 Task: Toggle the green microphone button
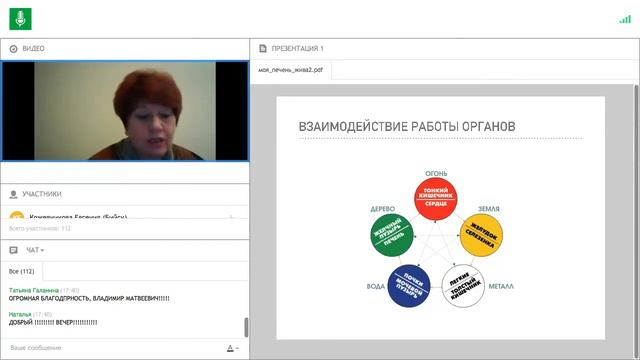click(20, 19)
